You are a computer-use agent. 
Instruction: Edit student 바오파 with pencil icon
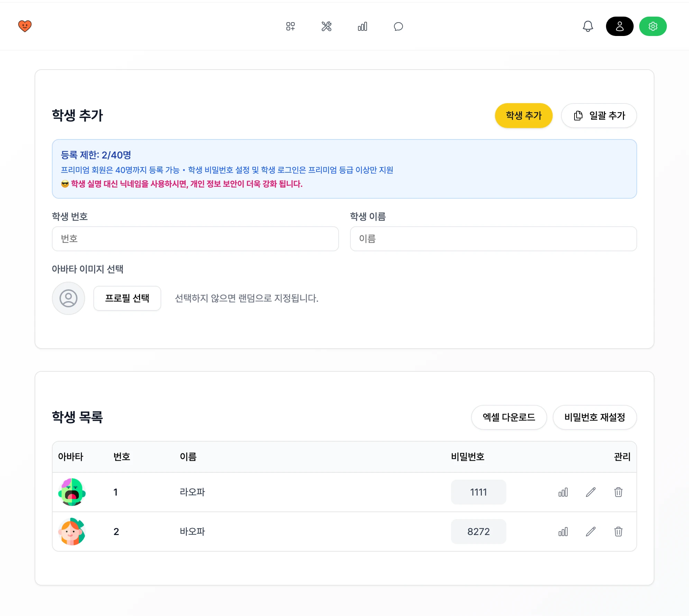coord(591,532)
